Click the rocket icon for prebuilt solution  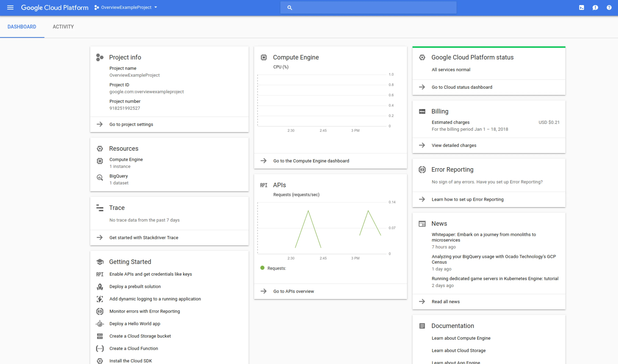[100, 287]
